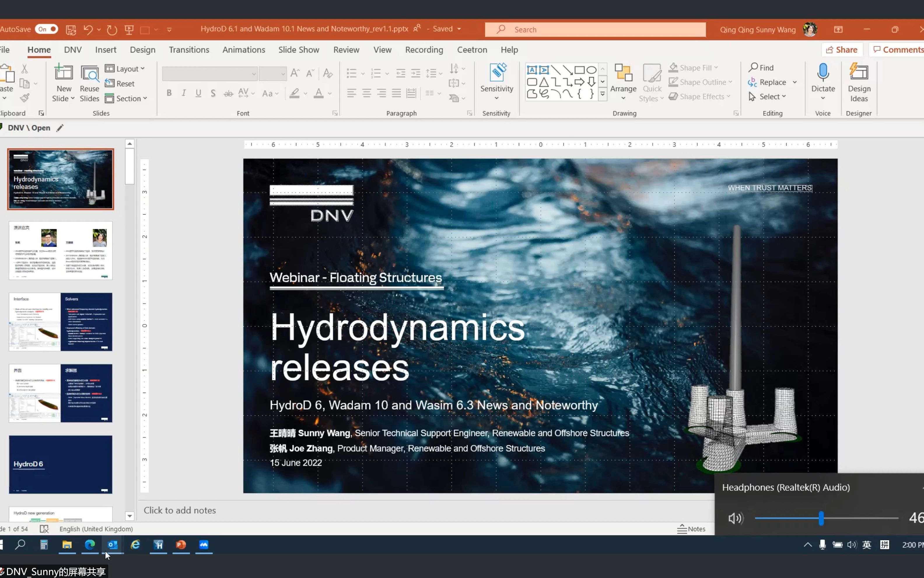This screenshot has height=578, width=924.
Task: Open the Slide Show tab
Action: point(299,50)
